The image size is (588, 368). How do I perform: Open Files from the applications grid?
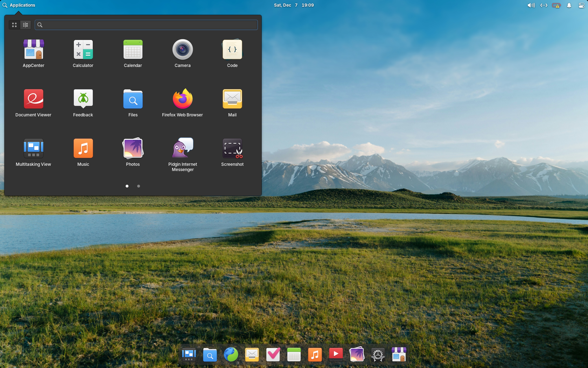click(x=133, y=103)
